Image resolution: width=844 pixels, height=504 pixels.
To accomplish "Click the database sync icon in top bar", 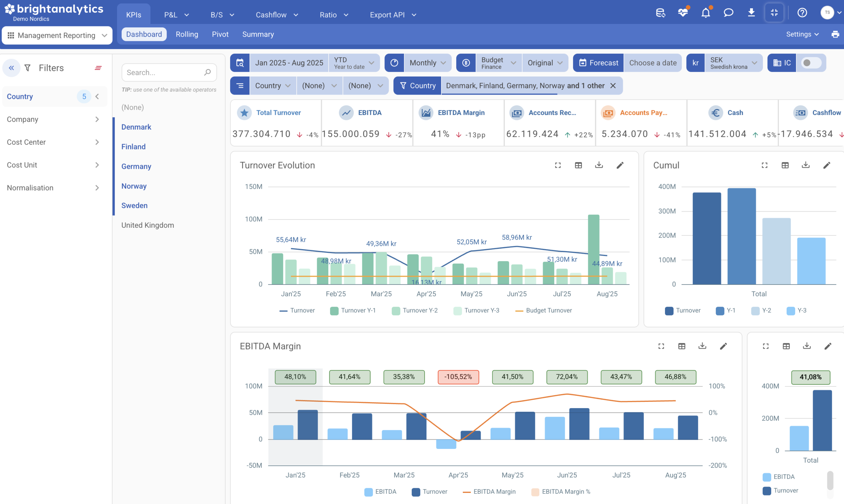I will click(660, 13).
